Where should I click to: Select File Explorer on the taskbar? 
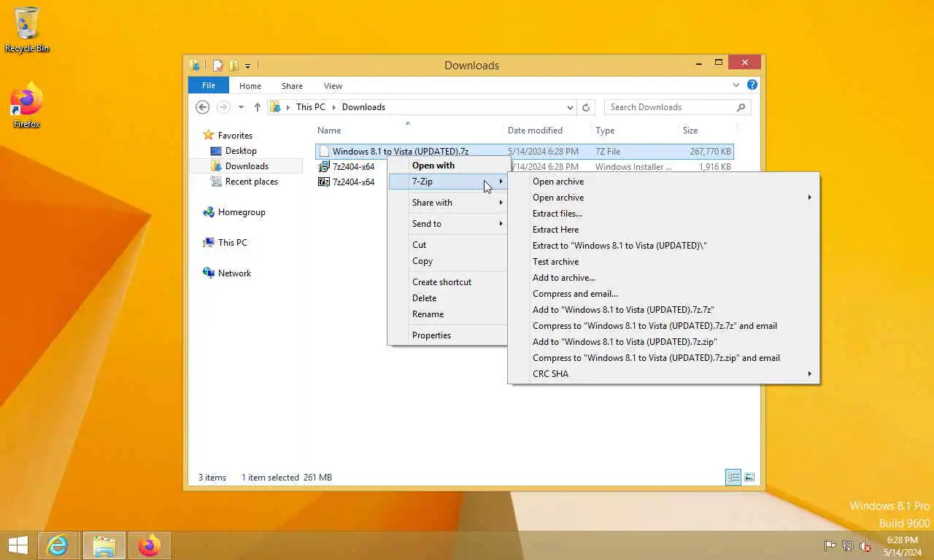coord(104,545)
